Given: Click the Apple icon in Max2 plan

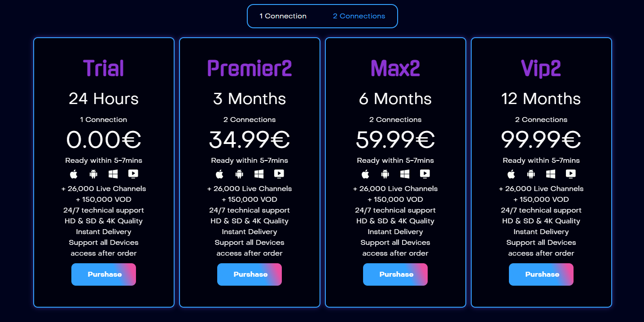Looking at the screenshot, I should click(x=365, y=174).
